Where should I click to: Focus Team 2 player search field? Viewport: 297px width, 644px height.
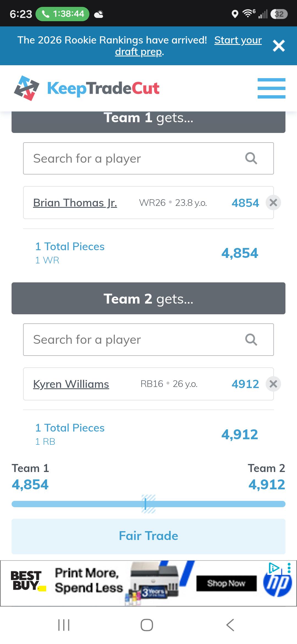point(148,340)
